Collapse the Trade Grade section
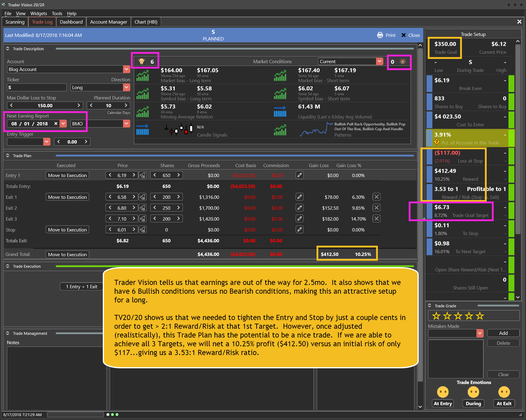This screenshot has height=420, width=526. click(x=430, y=306)
